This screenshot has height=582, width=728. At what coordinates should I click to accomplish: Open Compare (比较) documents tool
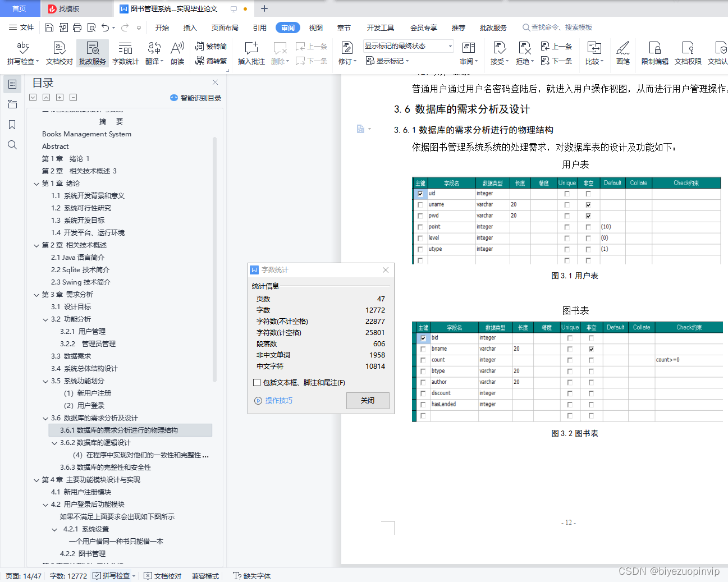pyautogui.click(x=594, y=53)
